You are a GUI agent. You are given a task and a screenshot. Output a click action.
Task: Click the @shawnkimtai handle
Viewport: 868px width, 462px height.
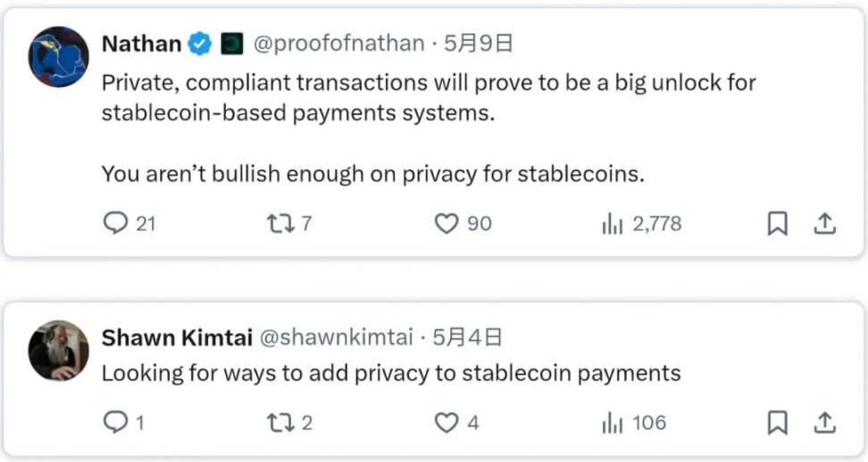(337, 337)
